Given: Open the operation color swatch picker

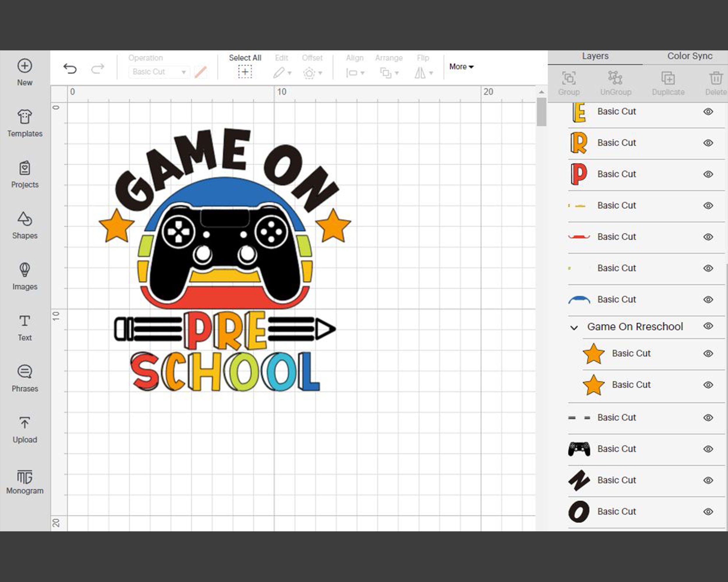Looking at the screenshot, I should coord(201,72).
